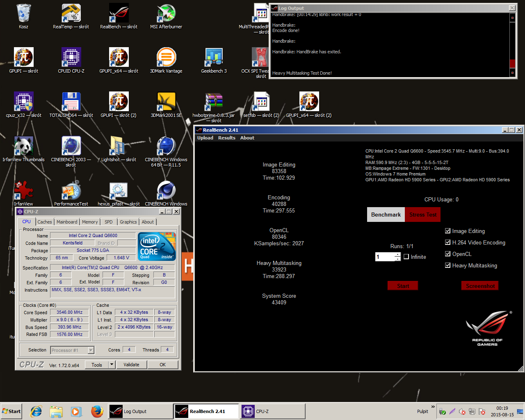
Task: Click the taskbar clock showing 00:19
Action: tap(502, 408)
